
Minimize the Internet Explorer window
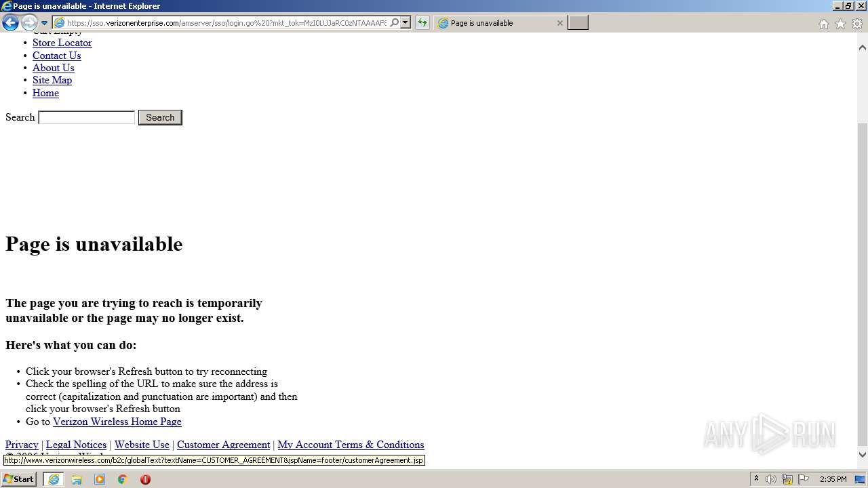[837, 6]
